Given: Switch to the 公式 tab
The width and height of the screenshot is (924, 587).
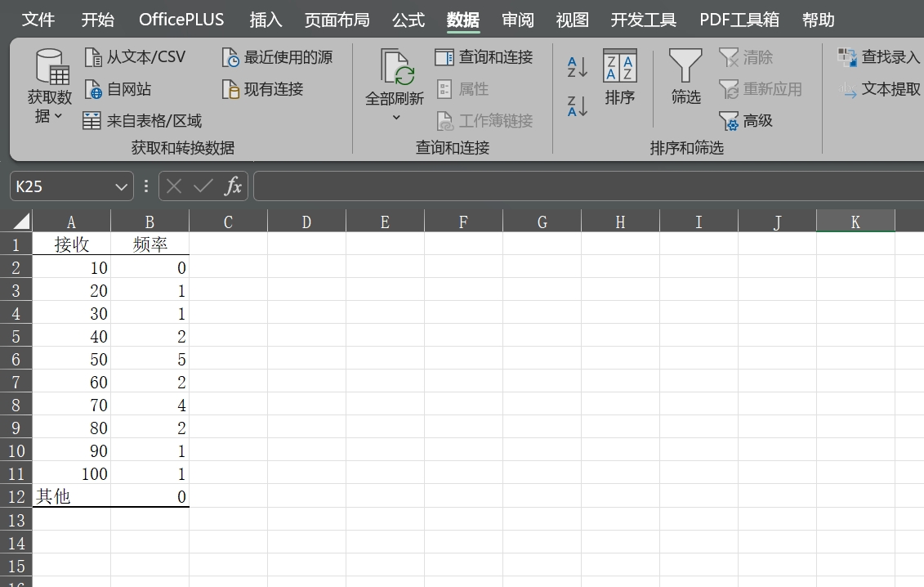Looking at the screenshot, I should click(x=408, y=20).
